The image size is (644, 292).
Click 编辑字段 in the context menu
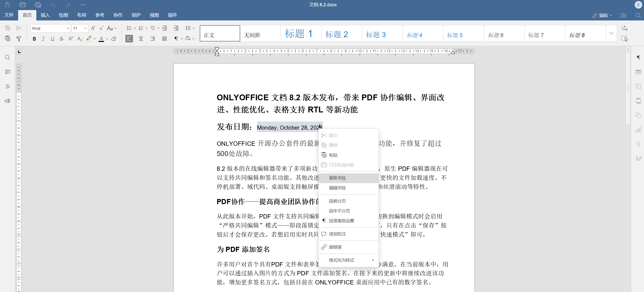(337, 188)
